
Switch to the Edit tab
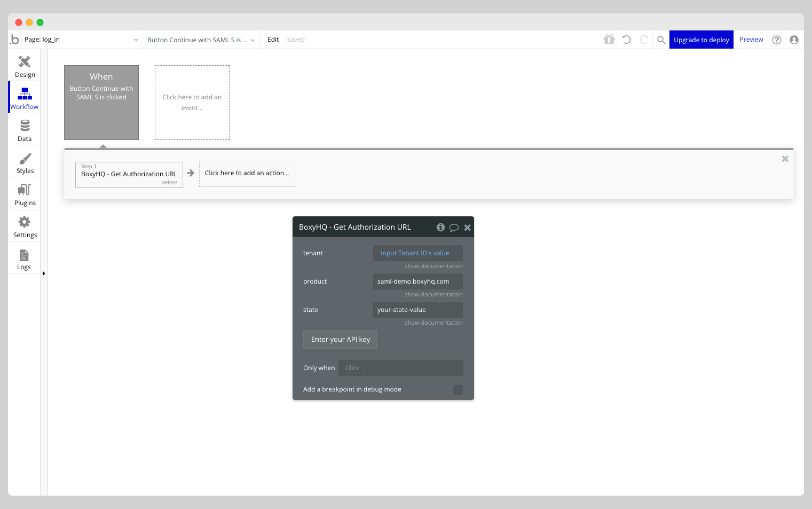273,39
